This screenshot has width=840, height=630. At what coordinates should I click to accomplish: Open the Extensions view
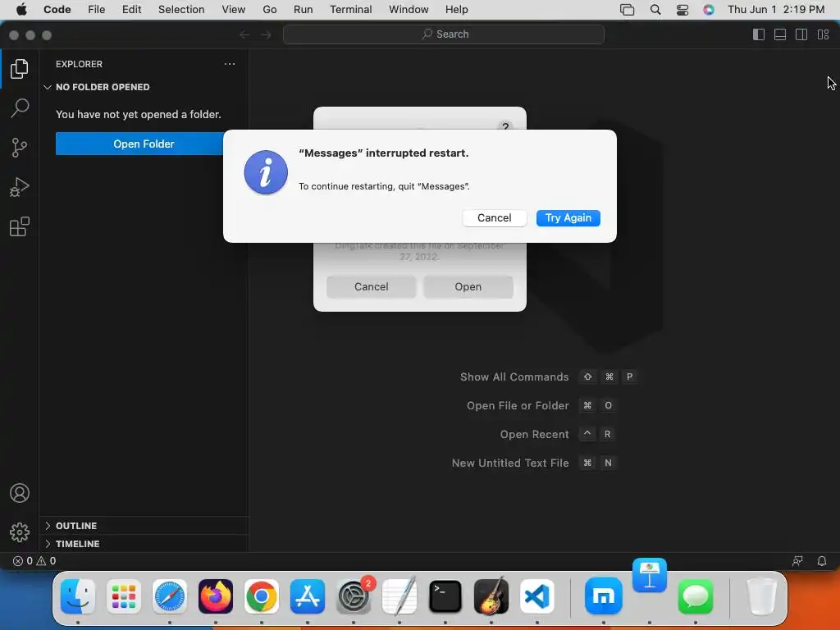[x=20, y=226]
